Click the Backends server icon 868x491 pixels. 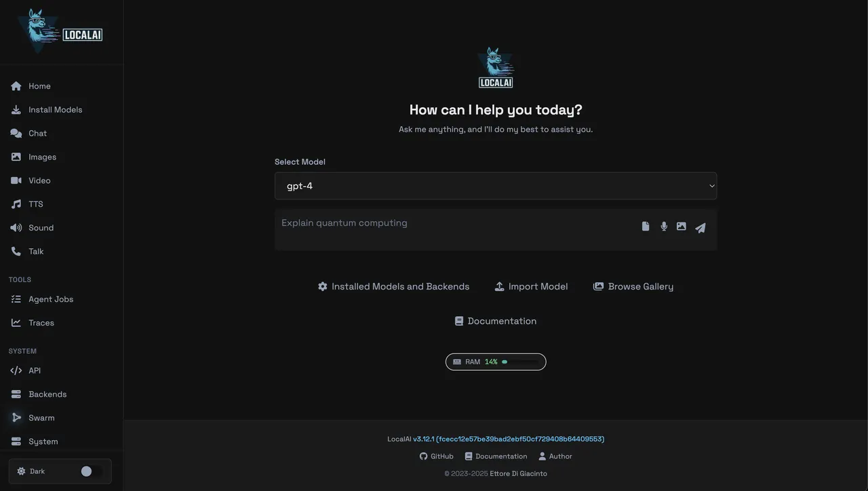click(16, 394)
